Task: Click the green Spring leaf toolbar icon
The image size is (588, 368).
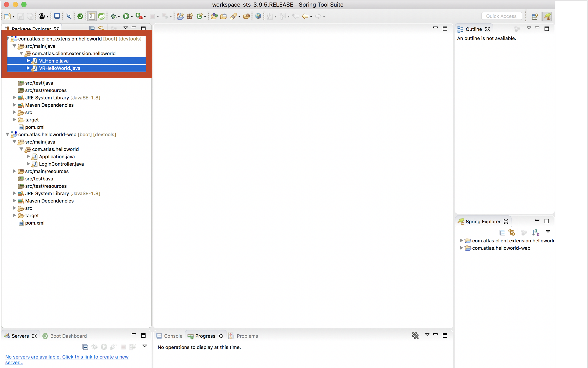Action: [x=101, y=16]
